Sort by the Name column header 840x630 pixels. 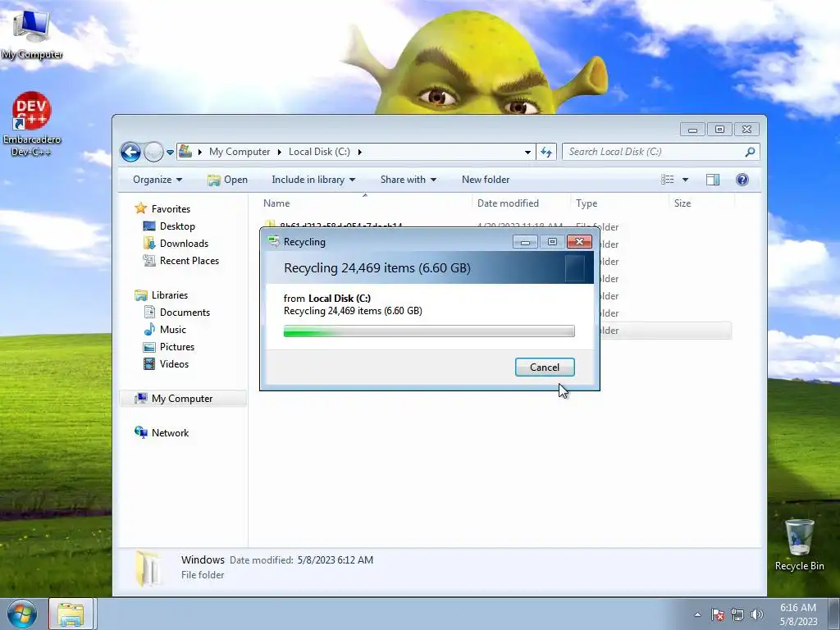(x=276, y=203)
